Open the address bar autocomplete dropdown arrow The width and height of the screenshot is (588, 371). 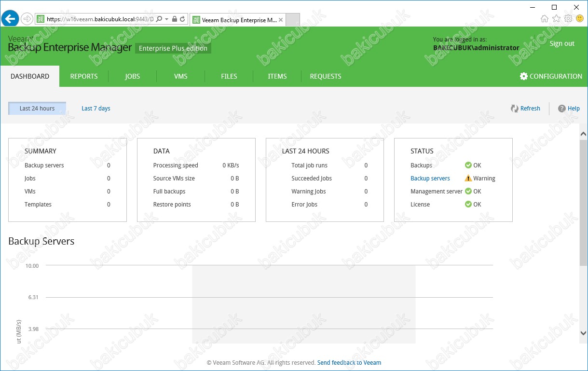coord(167,19)
